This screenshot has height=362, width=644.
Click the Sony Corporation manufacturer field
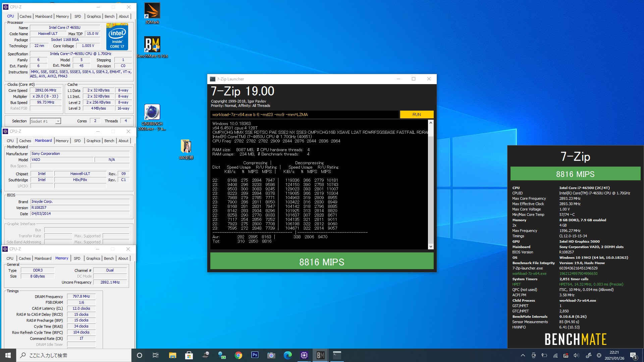tap(80, 154)
